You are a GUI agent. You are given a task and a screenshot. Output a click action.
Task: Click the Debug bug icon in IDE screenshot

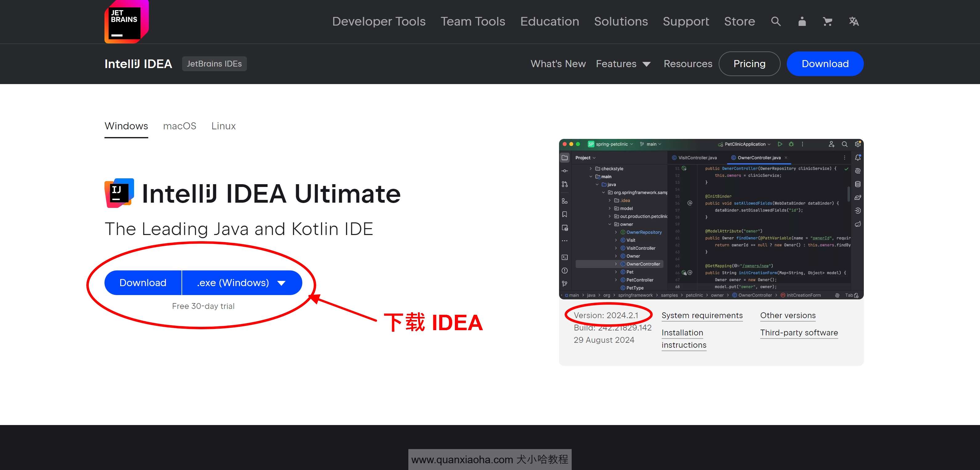click(x=791, y=144)
